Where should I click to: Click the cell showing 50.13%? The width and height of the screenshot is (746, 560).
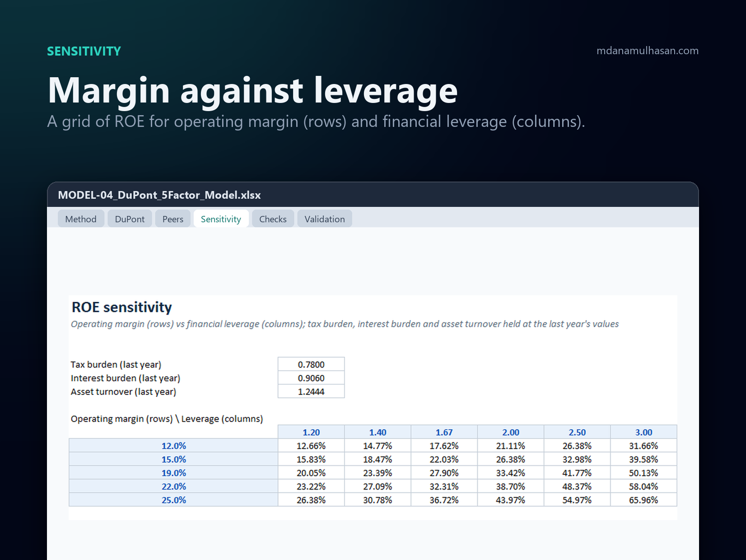pos(643,473)
